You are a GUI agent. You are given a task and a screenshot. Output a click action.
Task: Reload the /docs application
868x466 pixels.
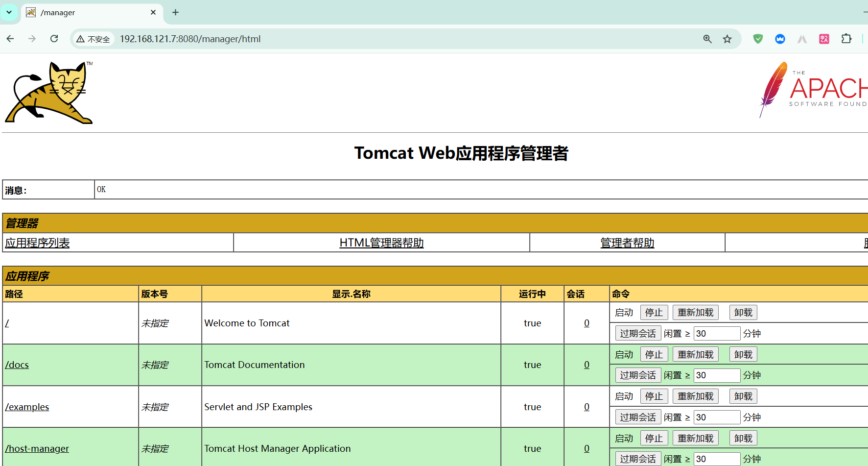(696, 355)
